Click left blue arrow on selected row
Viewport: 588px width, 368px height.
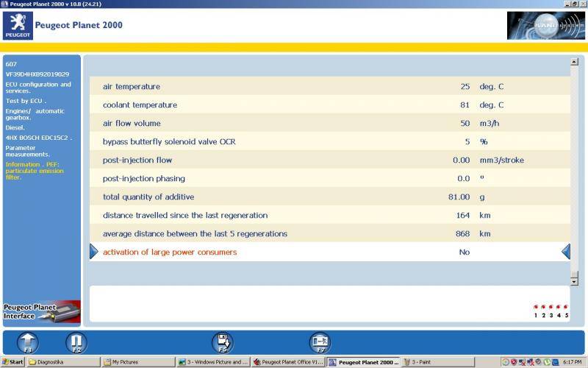click(93, 252)
